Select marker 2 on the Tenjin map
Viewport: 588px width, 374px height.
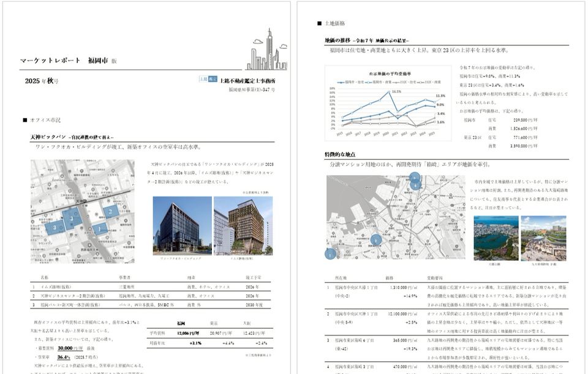[x=111, y=211]
